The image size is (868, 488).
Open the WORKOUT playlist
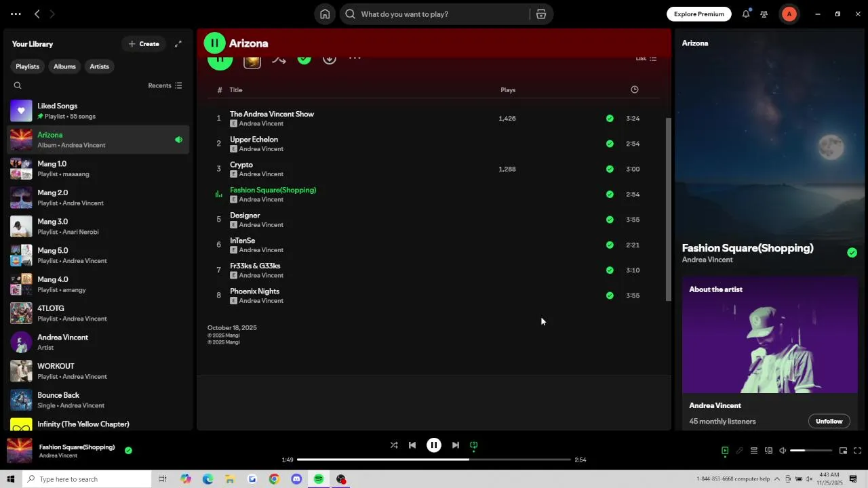(x=98, y=371)
